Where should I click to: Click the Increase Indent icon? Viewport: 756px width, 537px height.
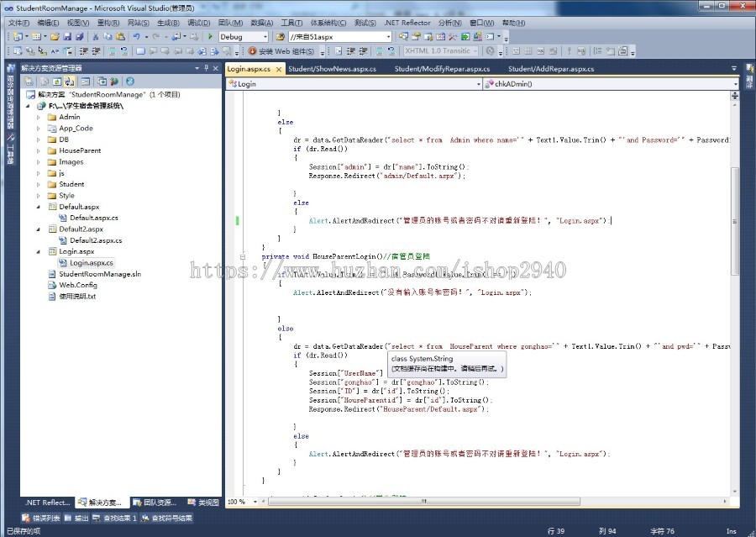click(x=96, y=50)
